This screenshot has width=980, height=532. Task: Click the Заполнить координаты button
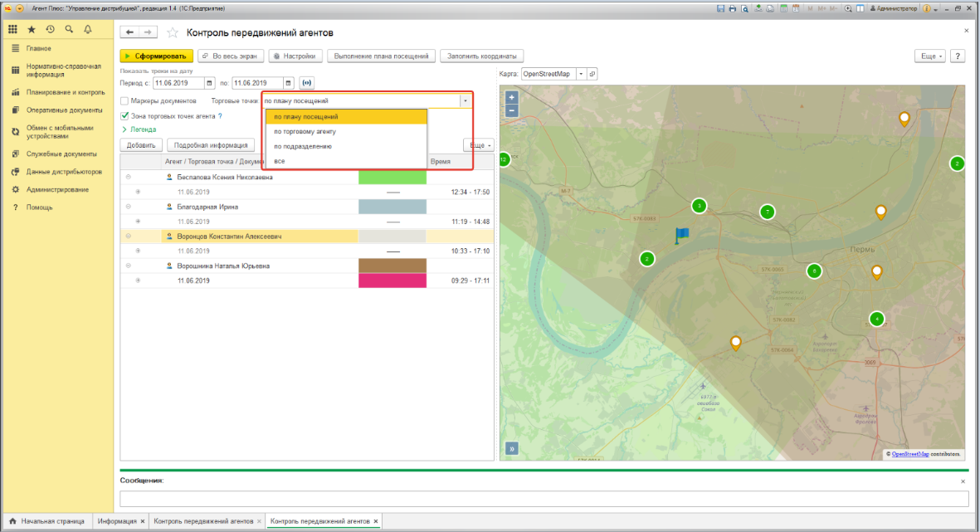pos(482,56)
